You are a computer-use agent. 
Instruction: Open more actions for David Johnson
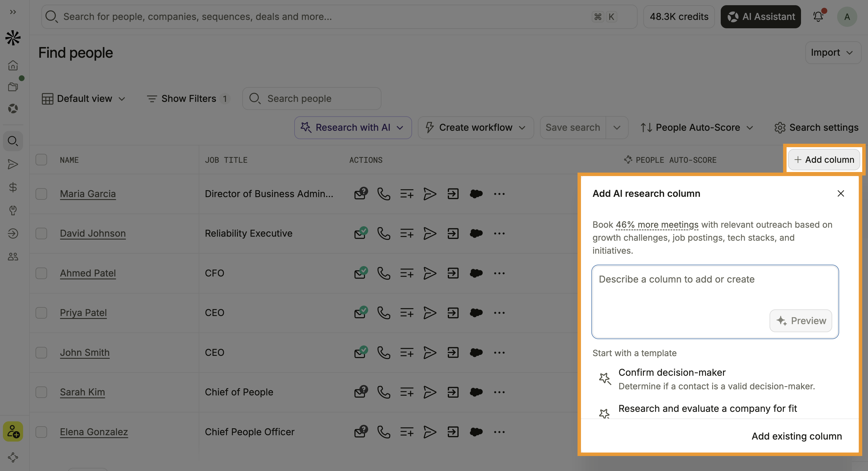[x=499, y=233]
